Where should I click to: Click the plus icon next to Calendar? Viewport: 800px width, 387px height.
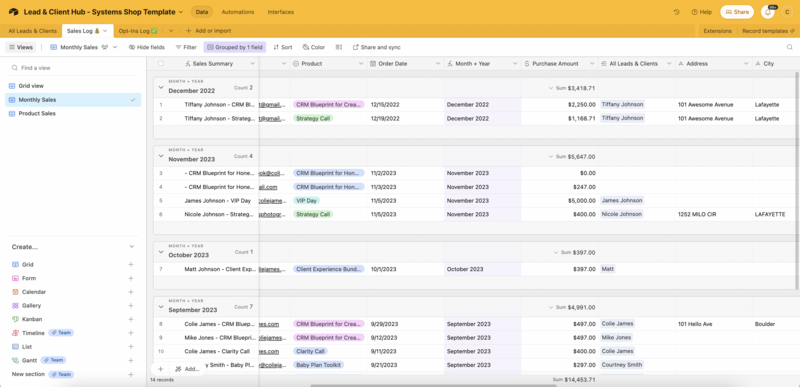pyautogui.click(x=131, y=292)
